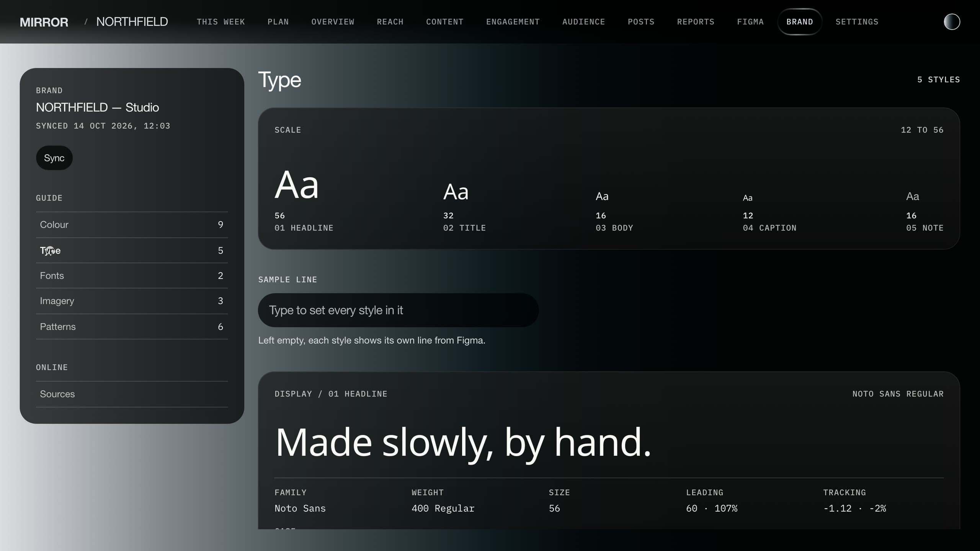The width and height of the screenshot is (980, 551).
Task: Select the 03 Body scale sample
Action: point(614,211)
